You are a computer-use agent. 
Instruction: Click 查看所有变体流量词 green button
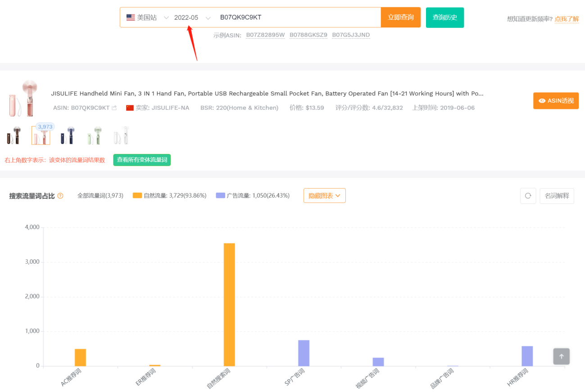click(142, 160)
